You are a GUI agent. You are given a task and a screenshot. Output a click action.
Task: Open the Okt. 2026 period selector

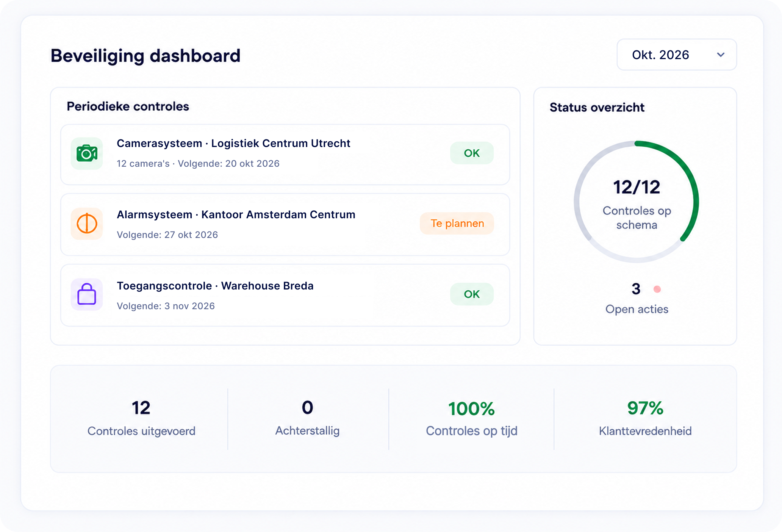click(677, 55)
